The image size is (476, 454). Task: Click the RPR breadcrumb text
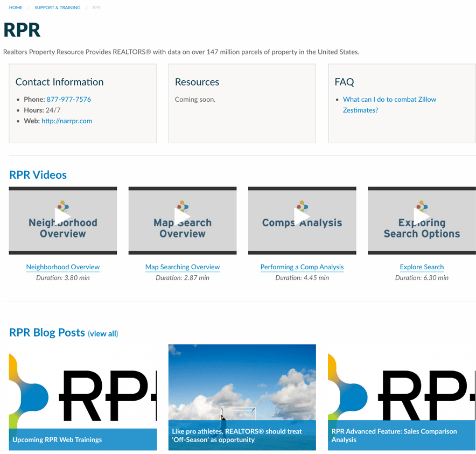[x=96, y=8]
